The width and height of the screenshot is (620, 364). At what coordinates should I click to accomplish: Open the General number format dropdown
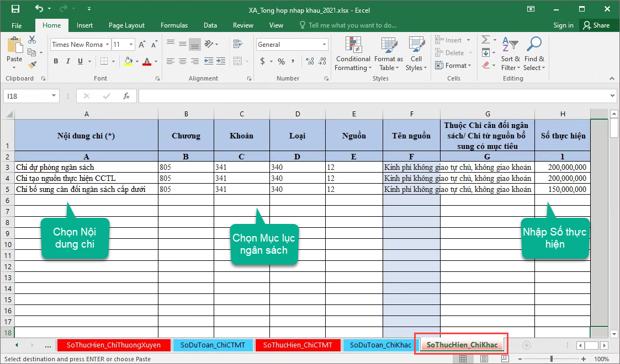click(324, 45)
